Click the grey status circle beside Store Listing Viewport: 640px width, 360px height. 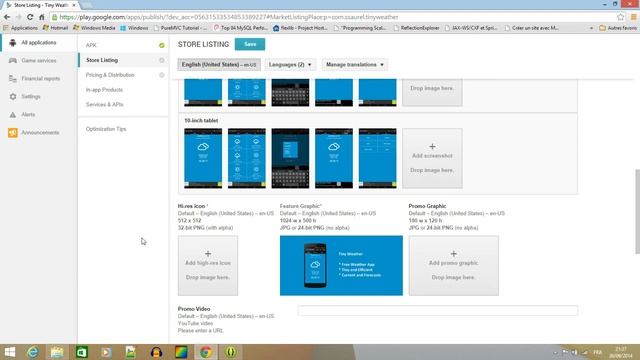point(162,60)
